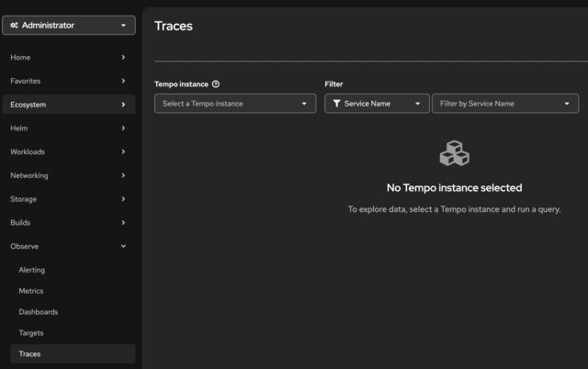588x369 pixels.
Task: Click the Traces page heading
Action: (x=174, y=26)
